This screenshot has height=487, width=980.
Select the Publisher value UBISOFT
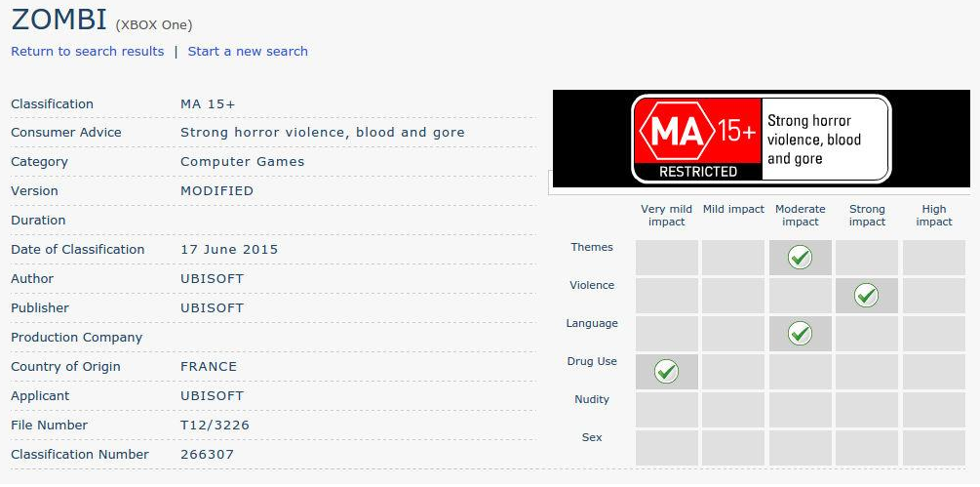click(x=212, y=308)
